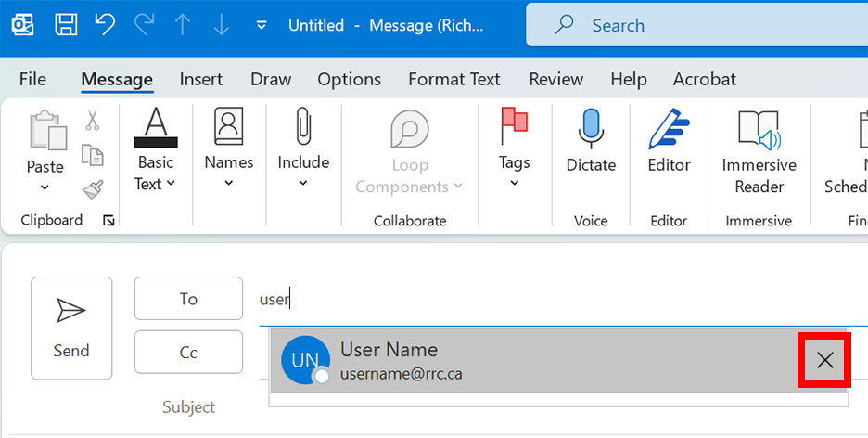The image size is (868, 438).
Task: Switch to the Insert tab
Action: (201, 80)
